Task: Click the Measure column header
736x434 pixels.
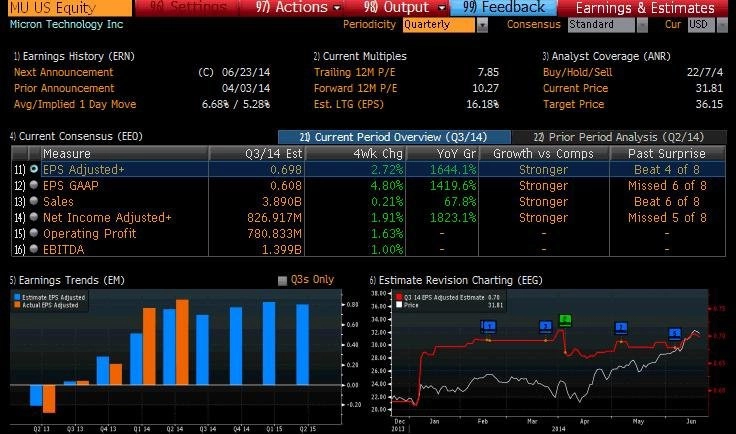Action: pyautogui.click(x=125, y=153)
